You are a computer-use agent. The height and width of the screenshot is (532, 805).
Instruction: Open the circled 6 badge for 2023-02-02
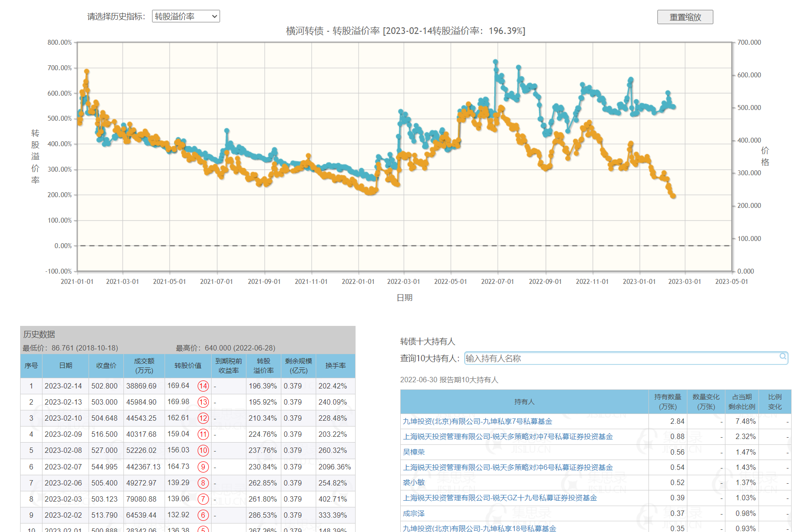203,515
